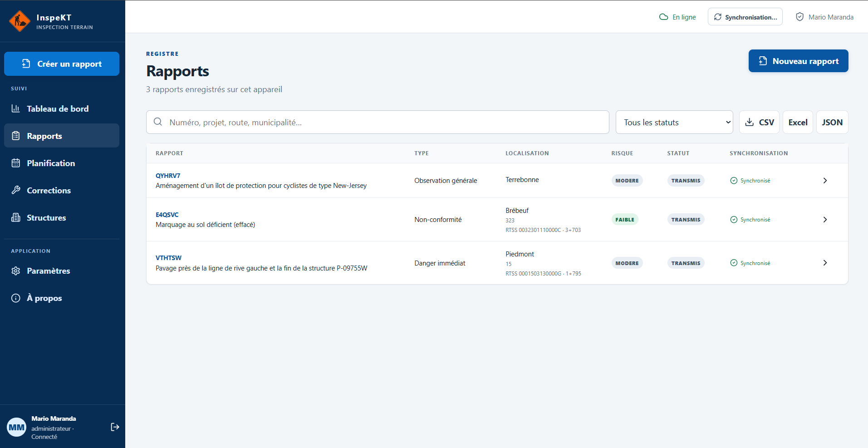The height and width of the screenshot is (448, 868).
Task: Click TRANSMIS badge in Piedmont row
Action: pyautogui.click(x=686, y=263)
